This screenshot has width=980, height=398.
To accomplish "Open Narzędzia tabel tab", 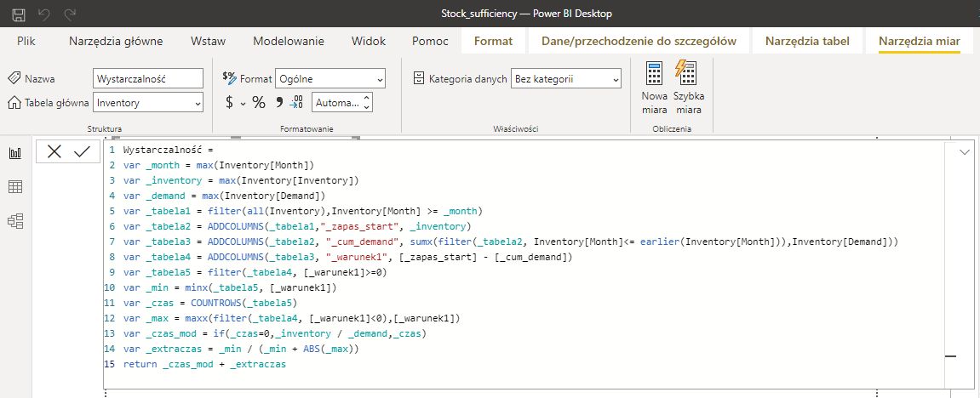I will tap(807, 41).
